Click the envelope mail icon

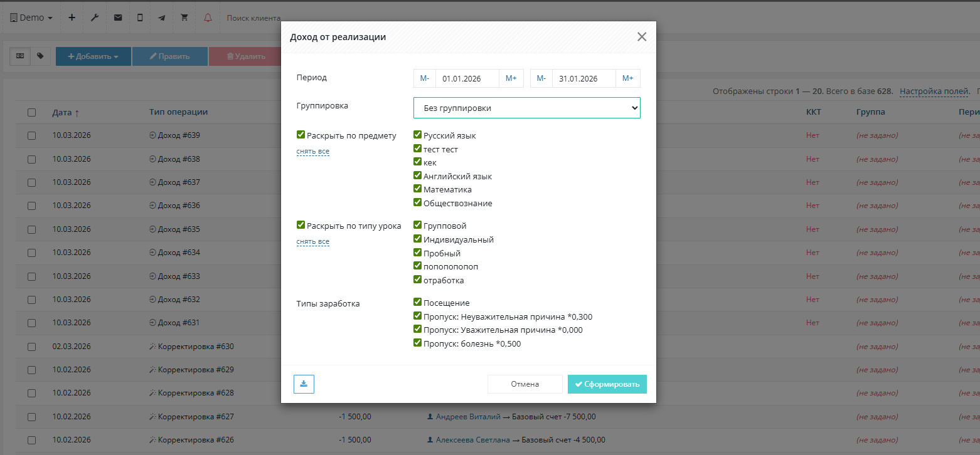(x=117, y=18)
